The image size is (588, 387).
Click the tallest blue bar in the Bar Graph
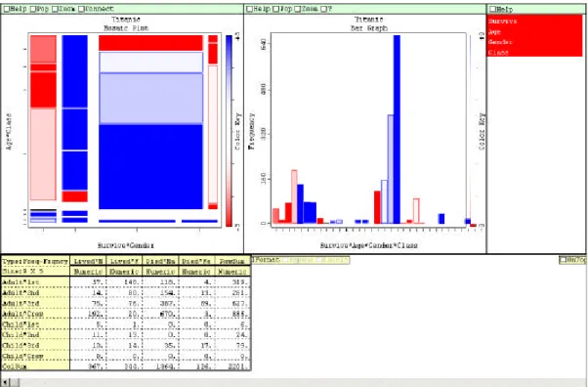click(397, 130)
